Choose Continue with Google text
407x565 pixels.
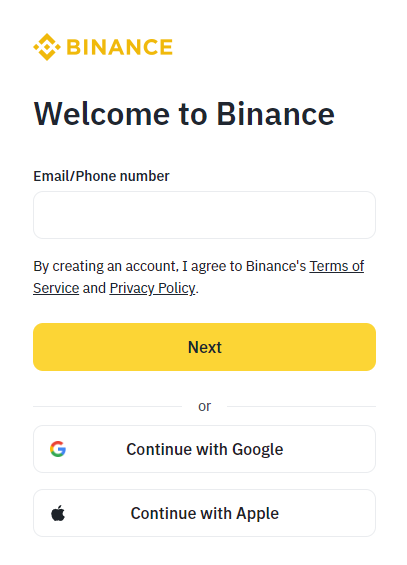pyautogui.click(x=205, y=449)
